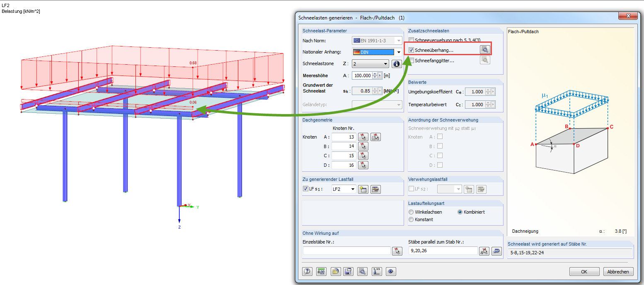Pick parallel members graphically icon

click(484, 251)
